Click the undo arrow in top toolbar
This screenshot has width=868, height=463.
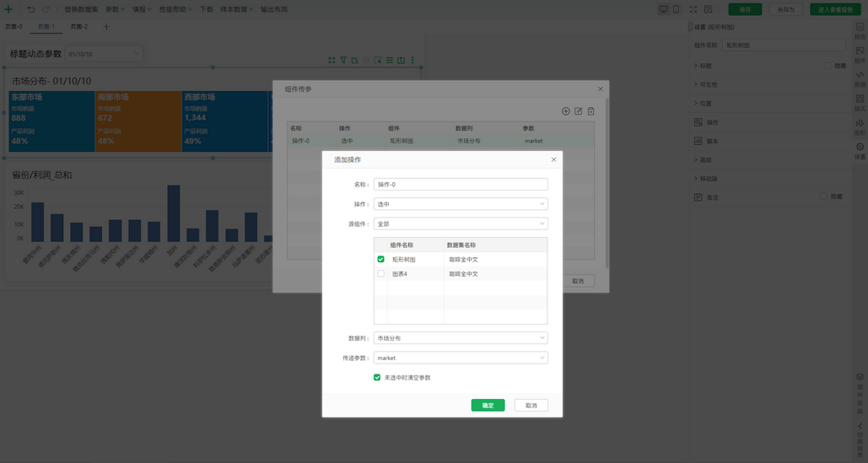click(x=31, y=9)
